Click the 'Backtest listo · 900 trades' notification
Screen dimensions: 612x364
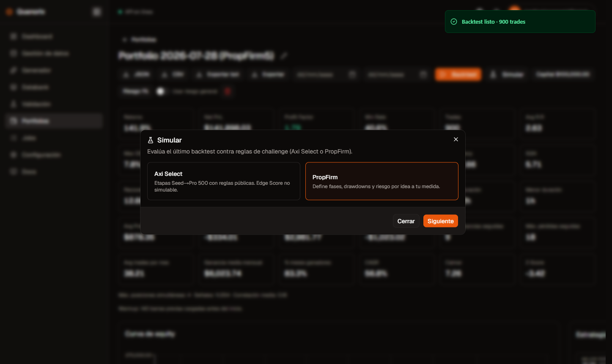tap(520, 22)
